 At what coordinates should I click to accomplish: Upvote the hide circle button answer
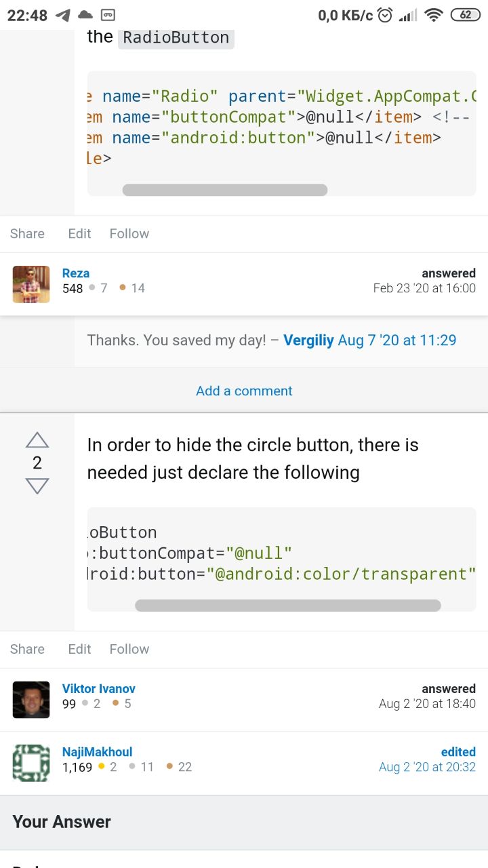pos(37,440)
